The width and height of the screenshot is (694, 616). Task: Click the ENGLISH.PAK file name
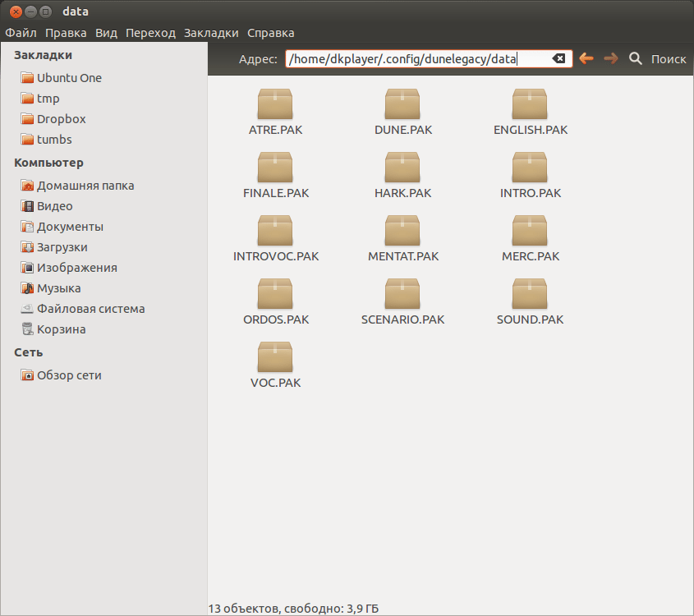tap(531, 130)
